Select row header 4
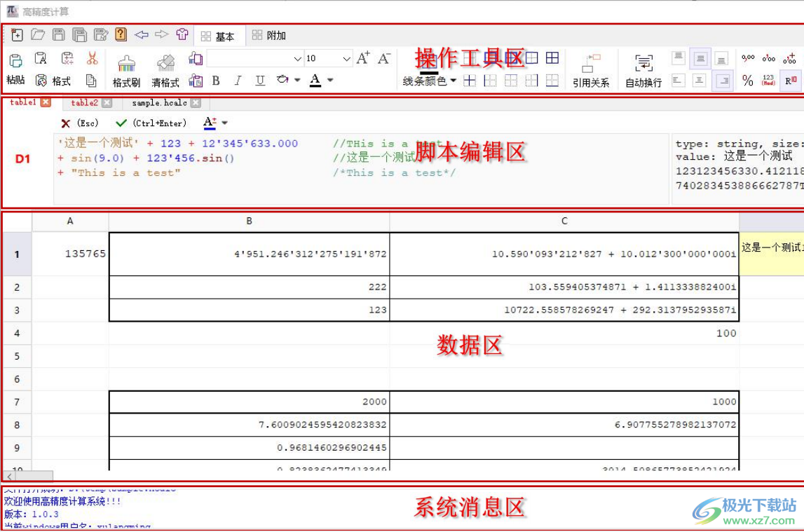Viewport: 804px width, 532px height. [x=17, y=333]
